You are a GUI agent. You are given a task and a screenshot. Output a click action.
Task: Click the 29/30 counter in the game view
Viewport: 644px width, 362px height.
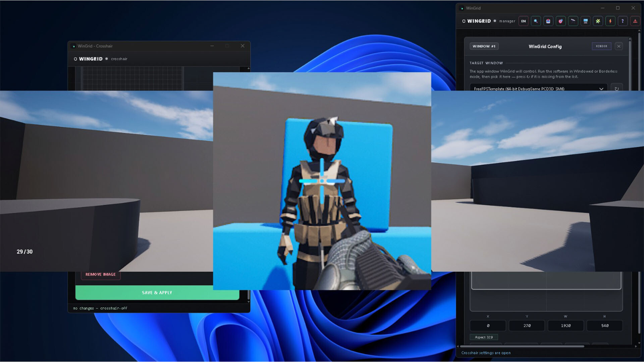click(x=25, y=252)
